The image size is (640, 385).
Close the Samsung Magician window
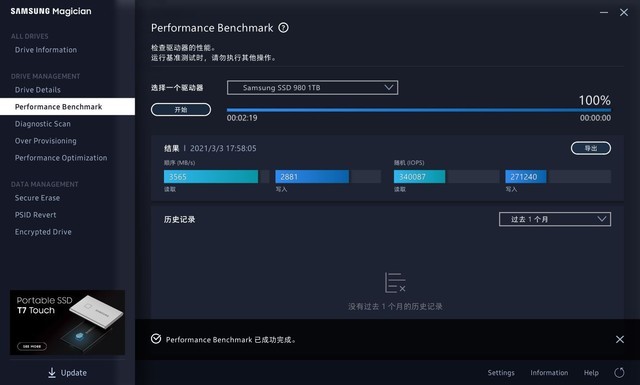pyautogui.click(x=624, y=13)
